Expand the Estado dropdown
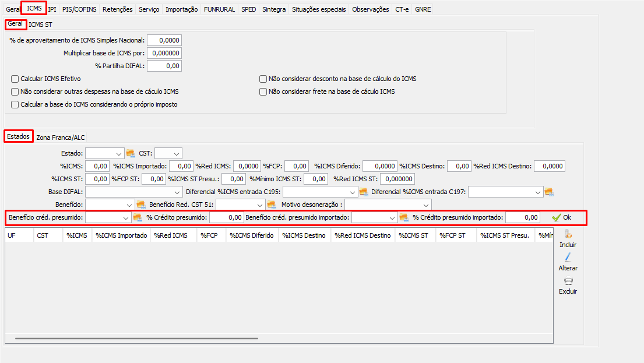644x363 pixels. point(105,154)
